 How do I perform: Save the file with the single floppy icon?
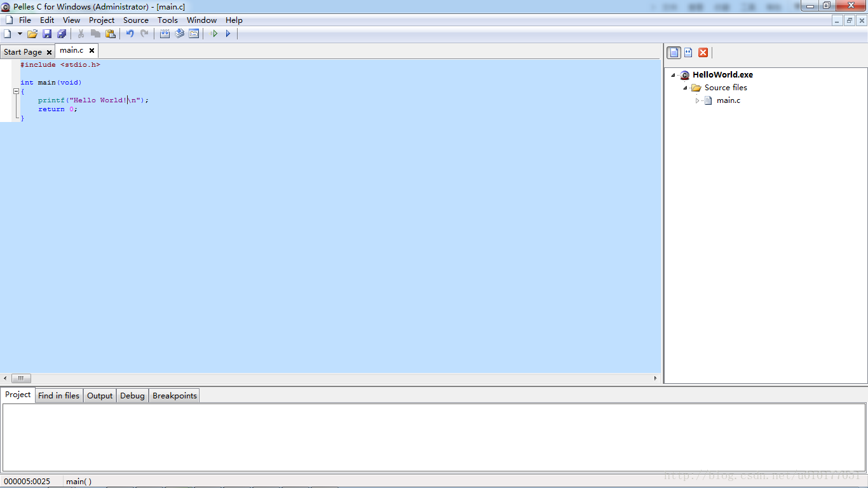47,34
